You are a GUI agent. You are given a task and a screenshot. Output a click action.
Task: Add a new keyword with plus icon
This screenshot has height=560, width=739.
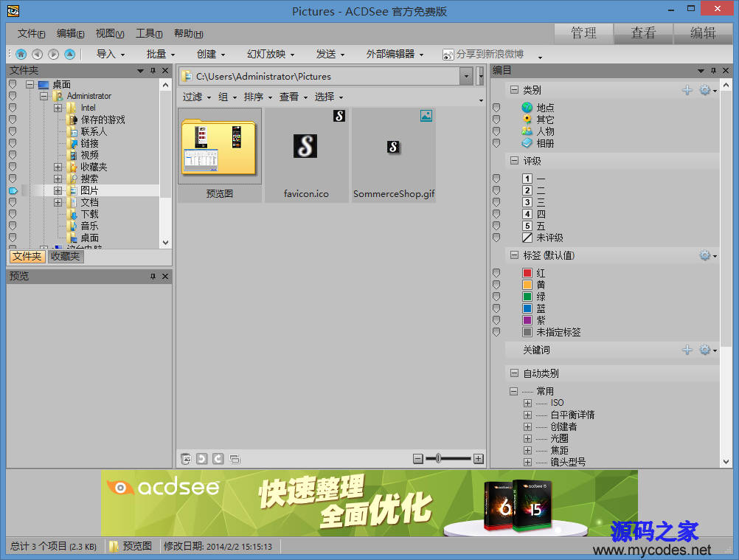coord(687,350)
